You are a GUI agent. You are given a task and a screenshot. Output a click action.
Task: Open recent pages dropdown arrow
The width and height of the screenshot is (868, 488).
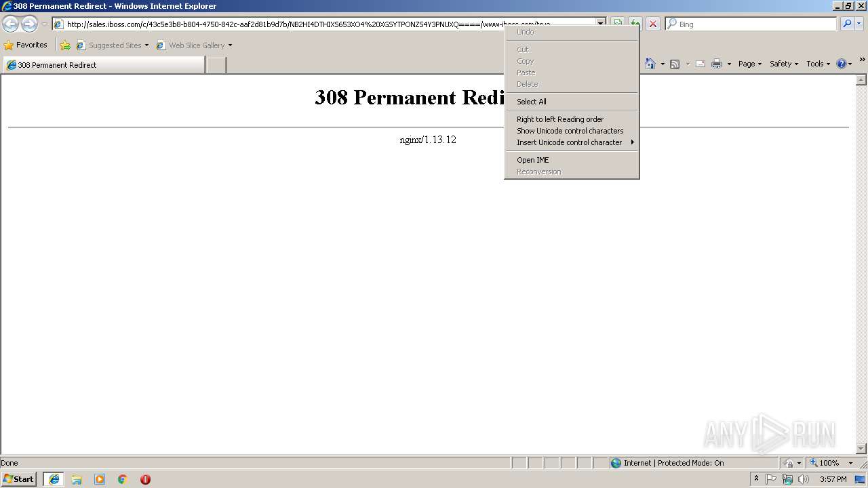pyautogui.click(x=44, y=24)
